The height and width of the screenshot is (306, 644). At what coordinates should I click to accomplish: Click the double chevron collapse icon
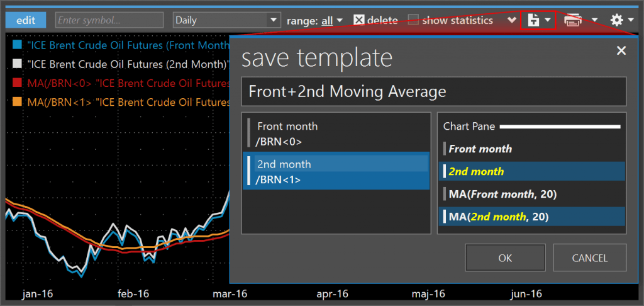pos(511,20)
